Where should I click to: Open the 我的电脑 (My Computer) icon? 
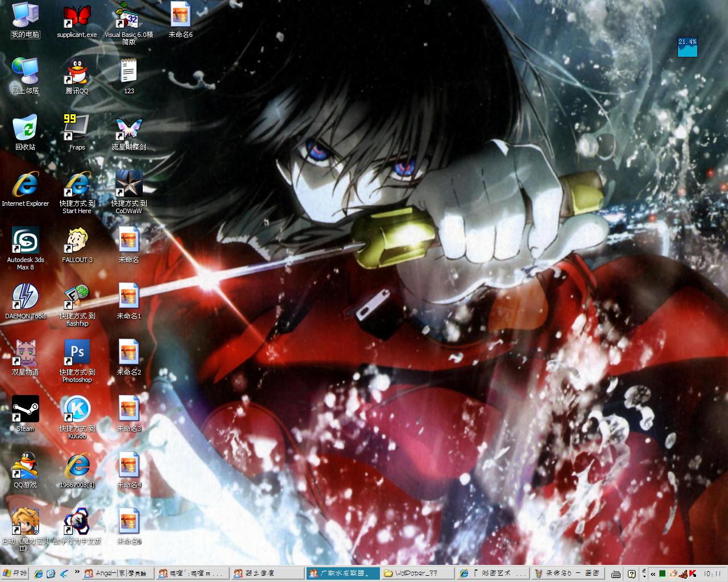(x=25, y=20)
